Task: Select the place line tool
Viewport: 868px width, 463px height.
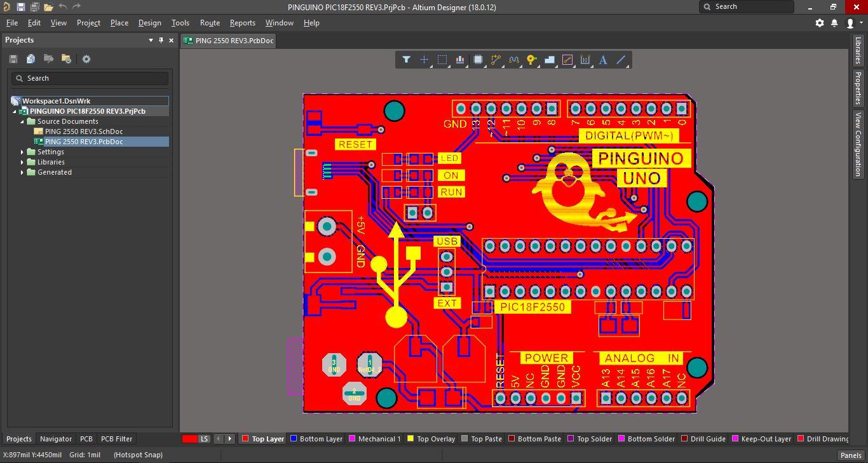Action: (x=621, y=60)
